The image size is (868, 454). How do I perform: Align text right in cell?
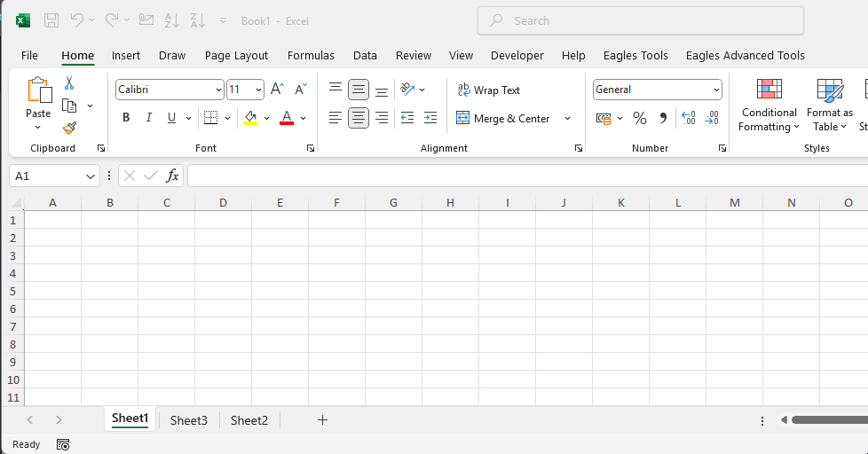click(x=382, y=118)
